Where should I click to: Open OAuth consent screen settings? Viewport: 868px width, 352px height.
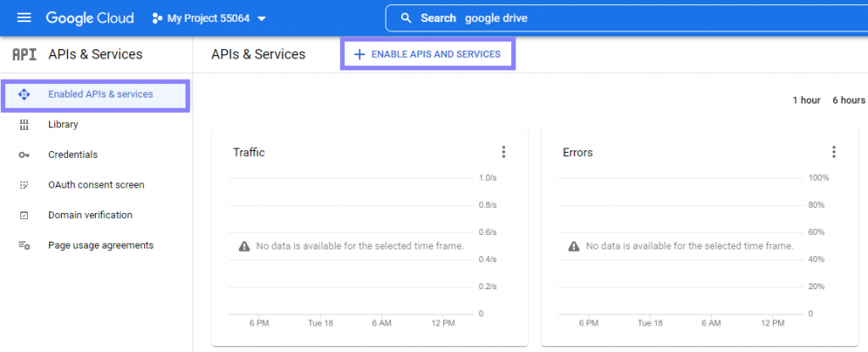coord(97,185)
